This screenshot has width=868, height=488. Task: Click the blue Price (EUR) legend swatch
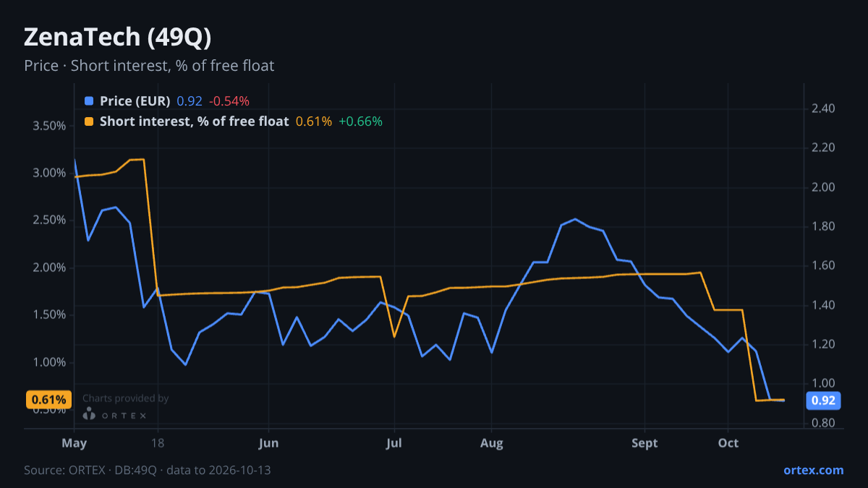coord(89,101)
